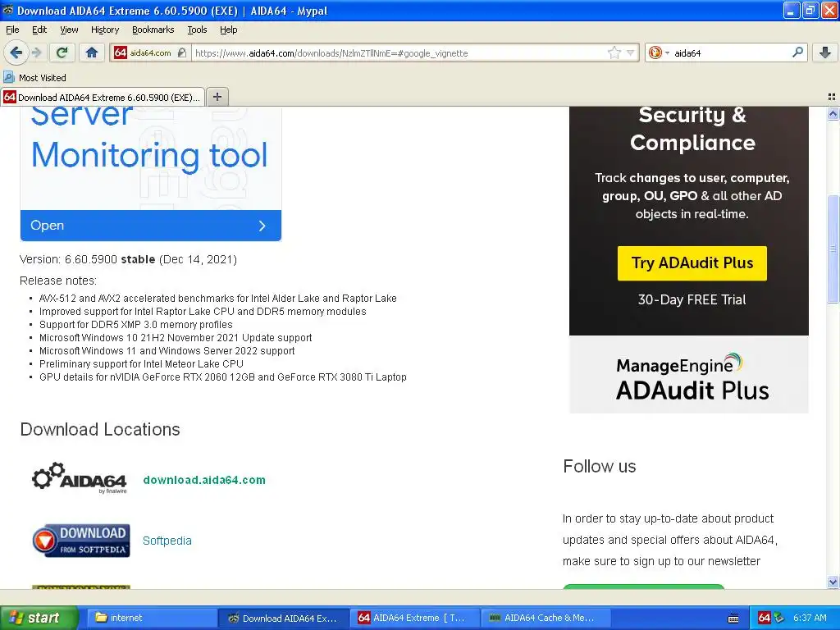Switch to AIDA64 Cache & Memory taskbar window
This screenshot has height=630, width=840.
tap(546, 618)
